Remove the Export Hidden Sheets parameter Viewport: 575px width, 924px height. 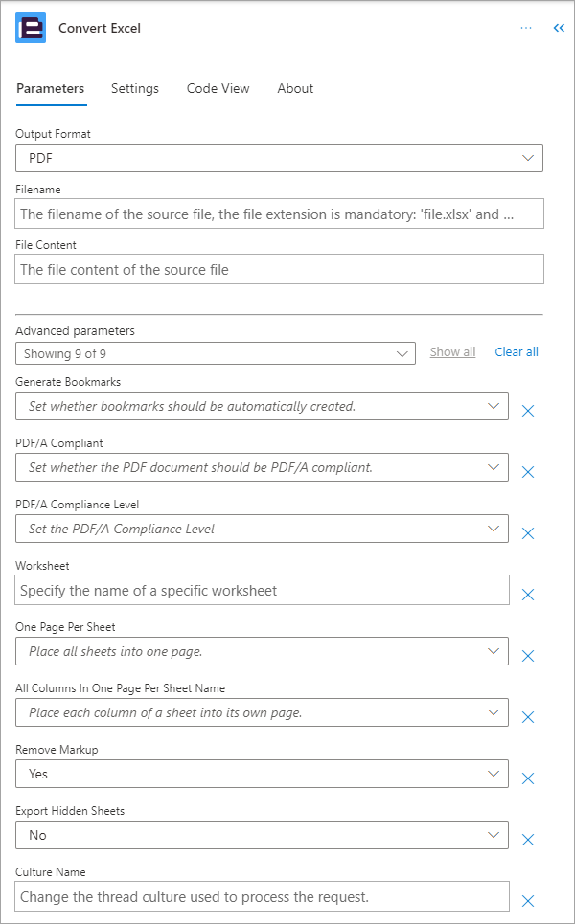click(528, 840)
